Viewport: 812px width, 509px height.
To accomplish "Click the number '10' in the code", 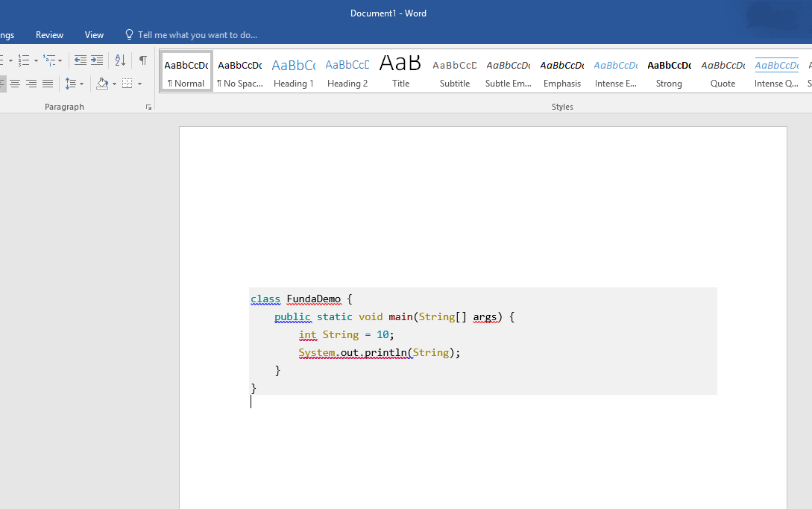I will [383, 335].
